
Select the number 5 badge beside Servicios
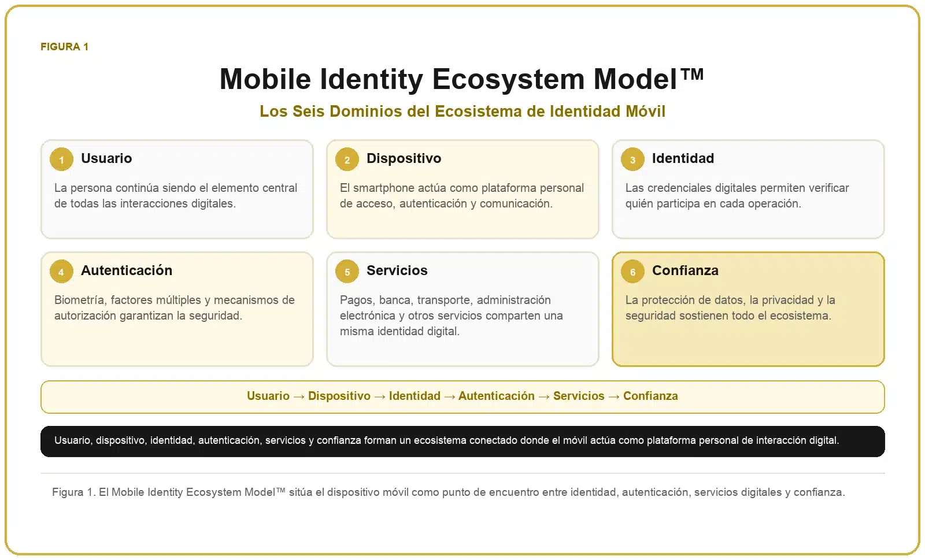347,272
